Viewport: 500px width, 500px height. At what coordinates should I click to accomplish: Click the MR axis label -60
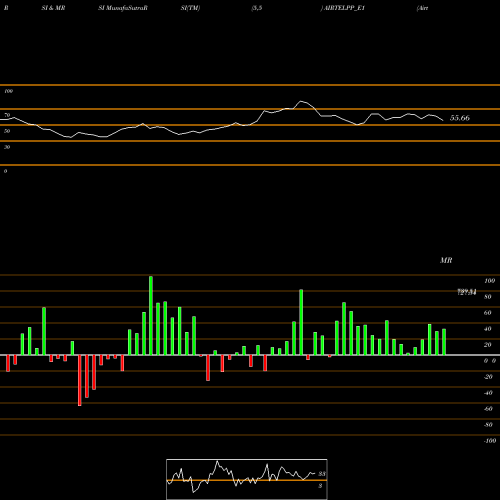click(488, 409)
